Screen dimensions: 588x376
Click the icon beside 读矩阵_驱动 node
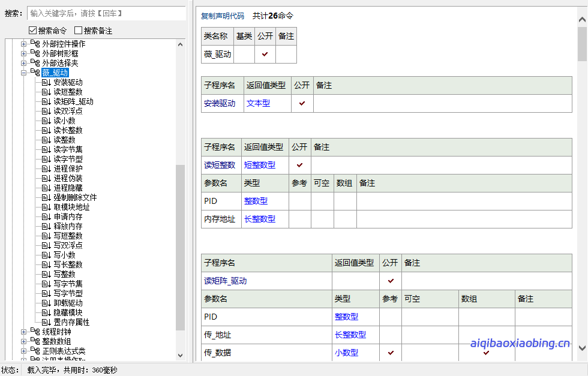coord(46,101)
